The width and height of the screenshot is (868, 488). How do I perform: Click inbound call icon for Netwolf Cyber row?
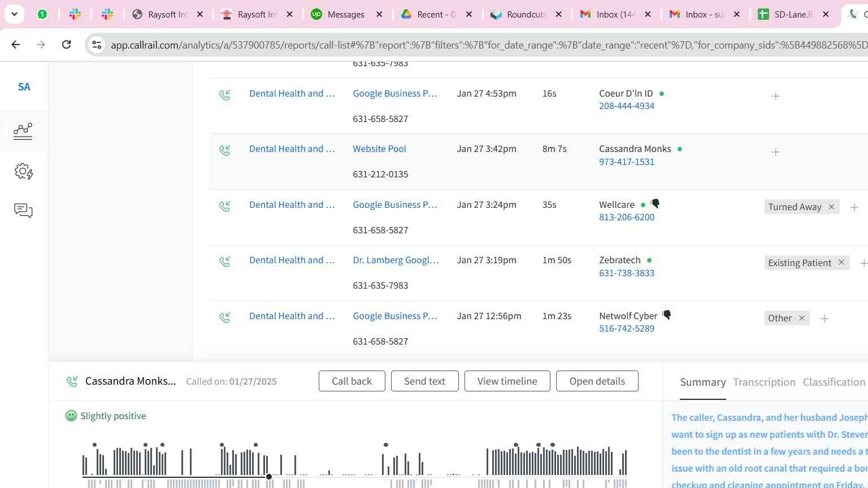(x=225, y=317)
